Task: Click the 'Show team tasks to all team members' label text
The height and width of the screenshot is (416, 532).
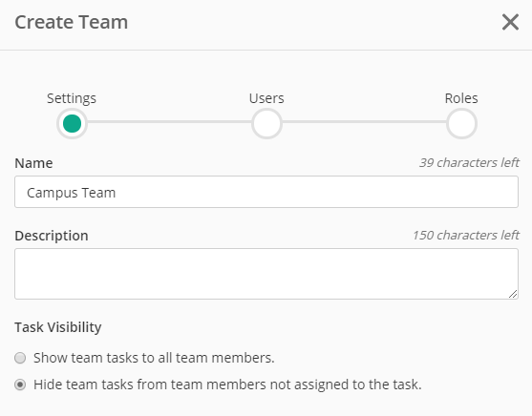Action: [154, 358]
